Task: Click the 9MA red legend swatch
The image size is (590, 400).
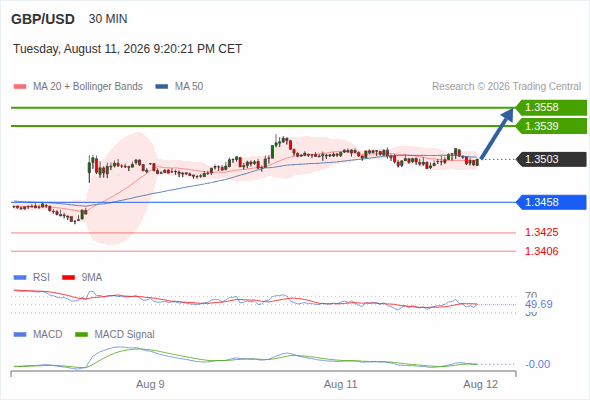Action: click(x=68, y=278)
